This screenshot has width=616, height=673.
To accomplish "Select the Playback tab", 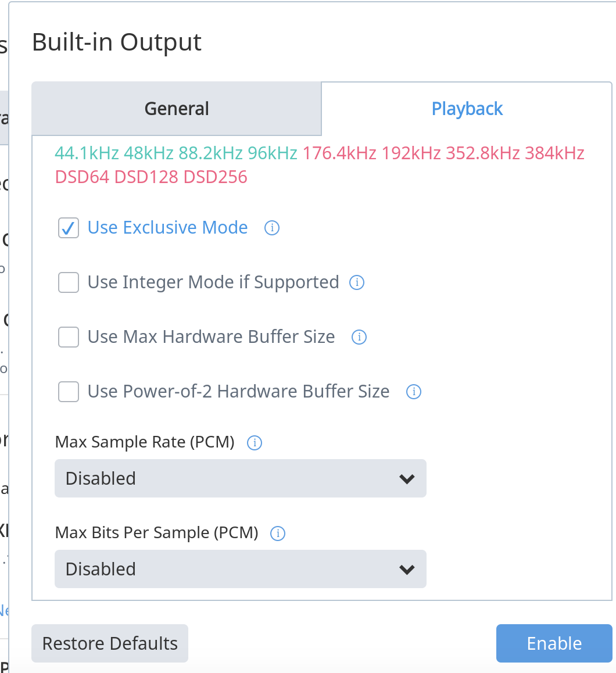I will pyautogui.click(x=467, y=109).
